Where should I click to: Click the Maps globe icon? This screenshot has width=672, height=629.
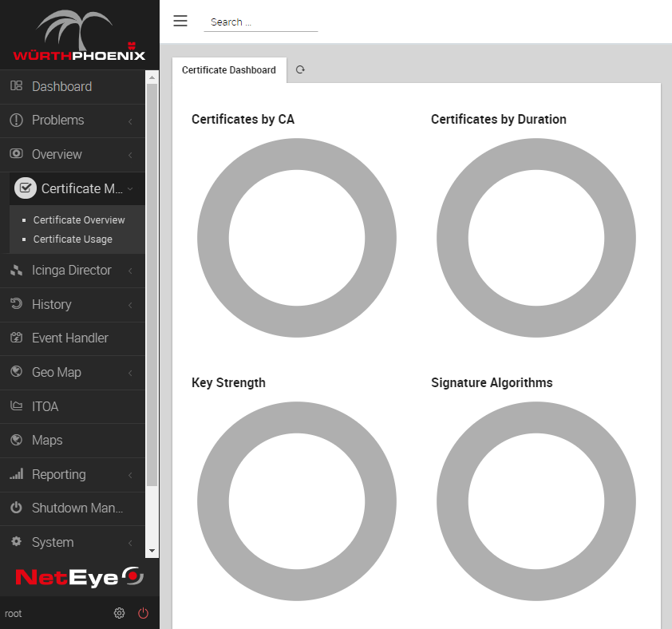pyautogui.click(x=16, y=440)
